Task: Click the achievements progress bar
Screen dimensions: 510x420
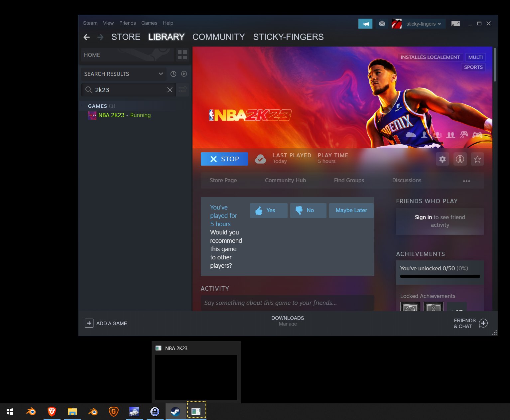Action: tap(440, 276)
